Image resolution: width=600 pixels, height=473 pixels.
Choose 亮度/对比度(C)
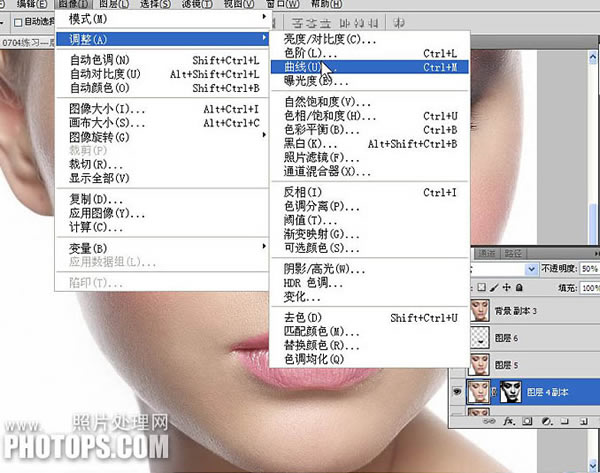[x=370, y=39]
